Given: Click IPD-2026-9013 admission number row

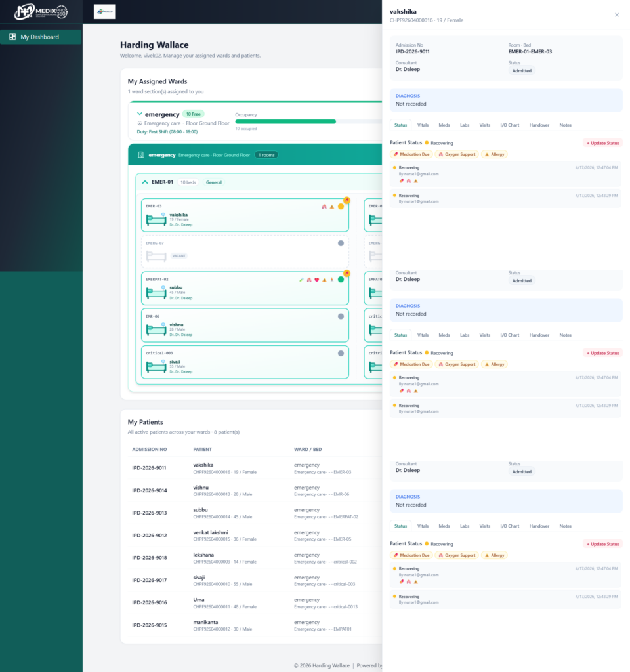Looking at the screenshot, I should coord(149,513).
